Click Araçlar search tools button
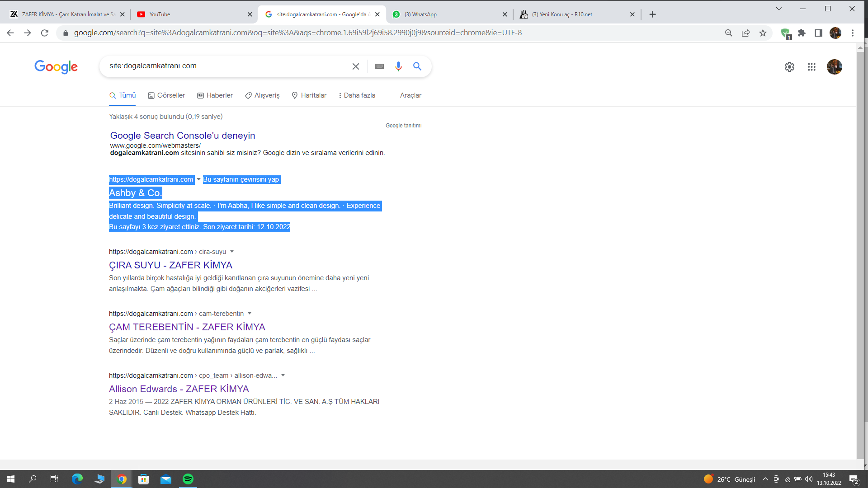Screen dimensions: 868x488 click(x=410, y=95)
